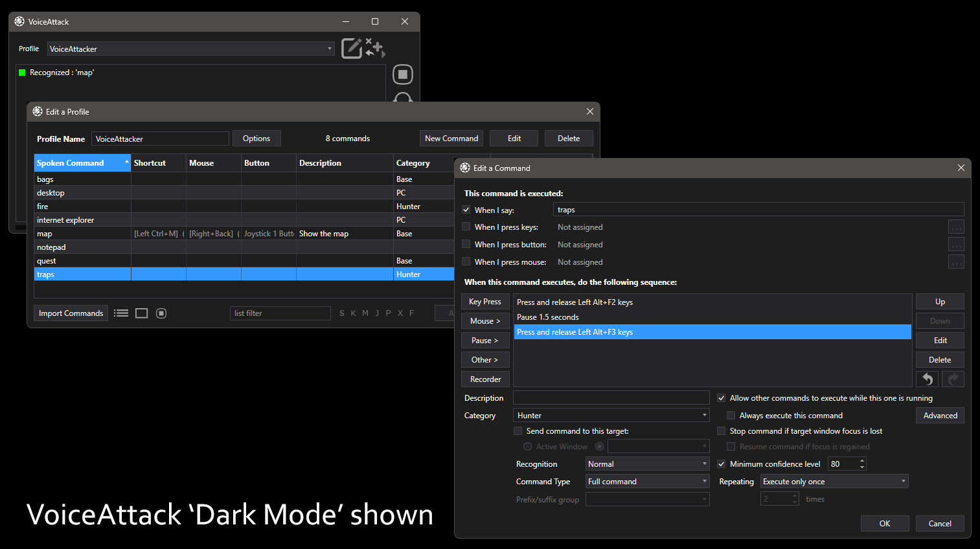
Task: Uncheck the 'When I say' checkbox
Action: (x=466, y=210)
